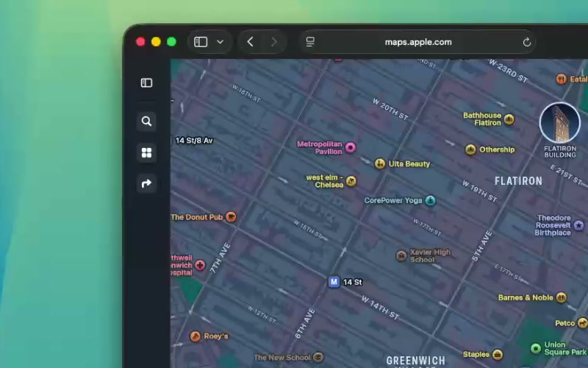Click the W 19TH ST street label
The image size is (588, 368).
479,191
